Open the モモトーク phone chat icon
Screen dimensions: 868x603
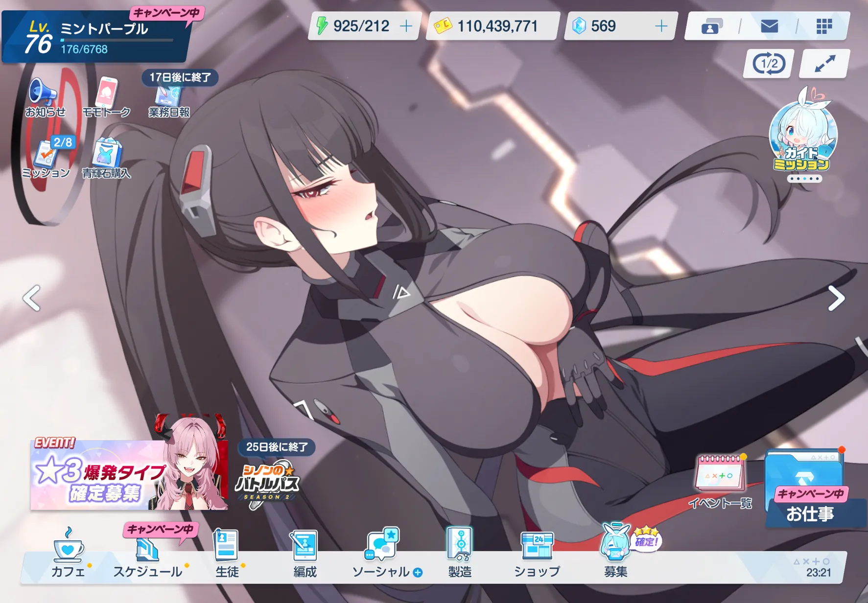(106, 97)
